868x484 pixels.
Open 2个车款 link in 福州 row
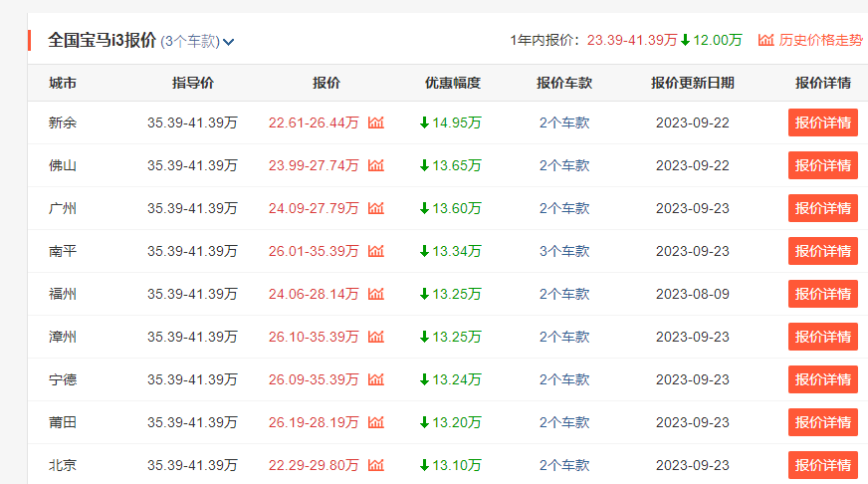[x=564, y=294]
